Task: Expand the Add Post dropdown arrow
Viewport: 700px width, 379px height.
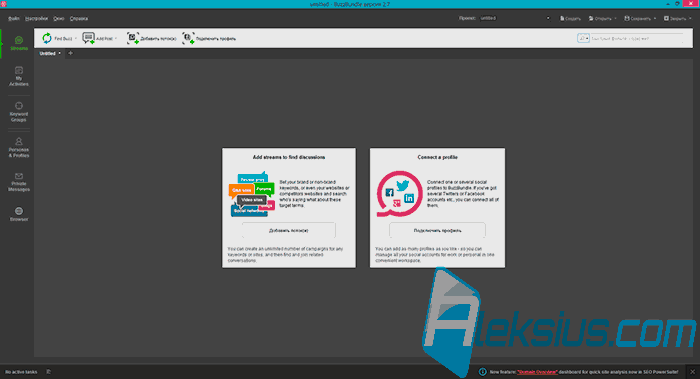Action: pos(116,38)
